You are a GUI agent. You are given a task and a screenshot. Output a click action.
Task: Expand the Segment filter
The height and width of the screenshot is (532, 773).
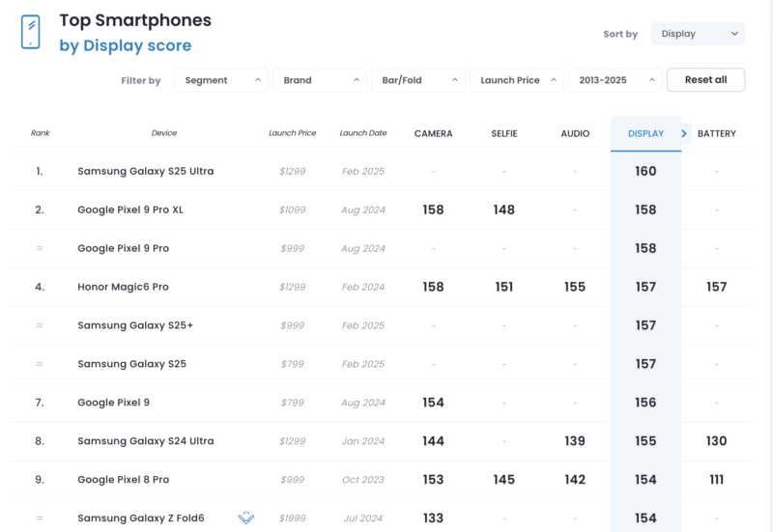point(221,80)
